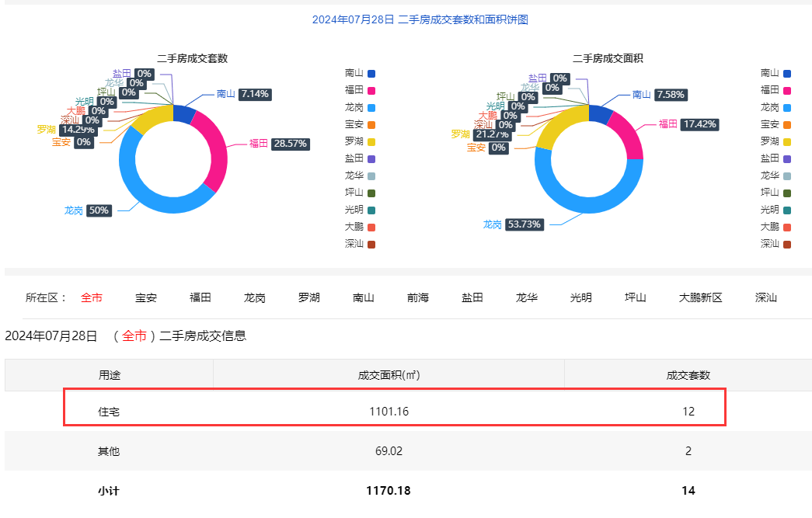Switch to 福田 district filter

tap(200, 297)
